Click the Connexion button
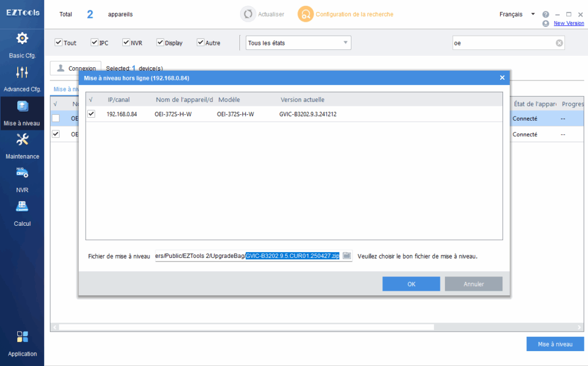The width and height of the screenshot is (588, 366). 76,68
